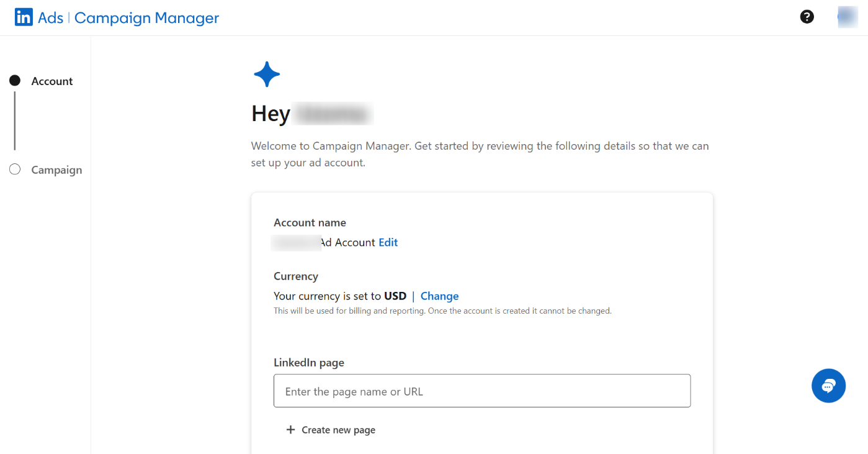Open the help question mark icon
Screen dimensions: 868x454
click(x=807, y=16)
